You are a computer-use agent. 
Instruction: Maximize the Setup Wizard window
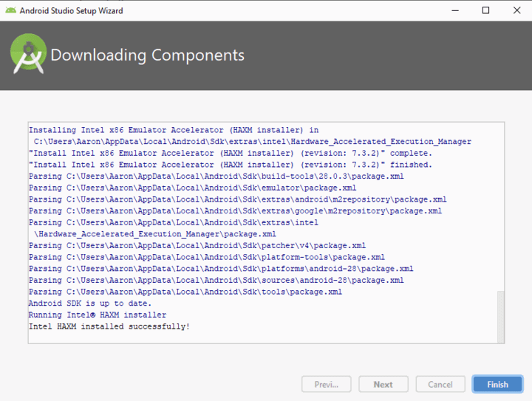click(485, 10)
